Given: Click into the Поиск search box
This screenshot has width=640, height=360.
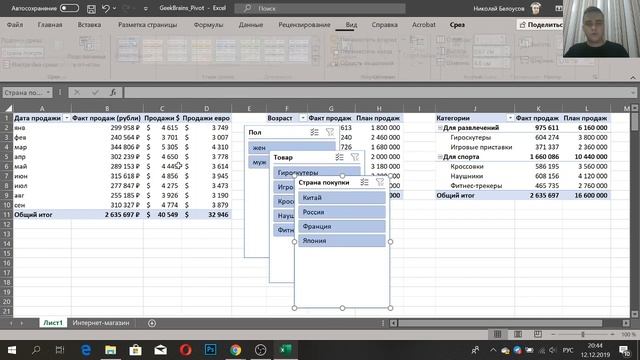Looking at the screenshot, I should pyautogui.click(x=320, y=8).
